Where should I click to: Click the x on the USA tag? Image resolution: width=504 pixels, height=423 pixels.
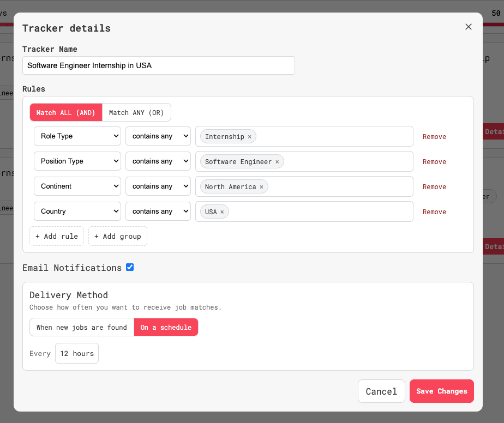click(222, 212)
